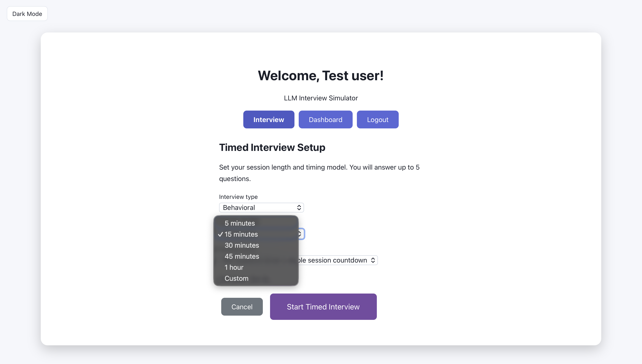
Task: Select the 45 minutes duration
Action: (242, 256)
